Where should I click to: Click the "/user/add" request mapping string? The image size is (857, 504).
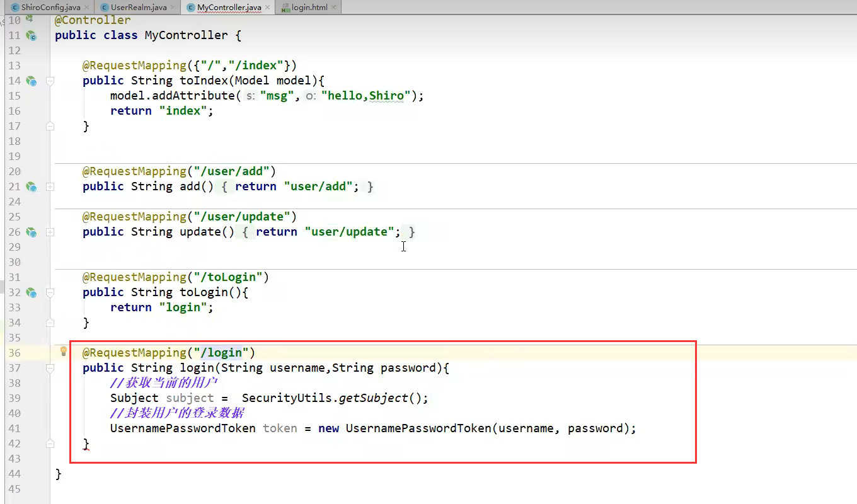pos(231,171)
